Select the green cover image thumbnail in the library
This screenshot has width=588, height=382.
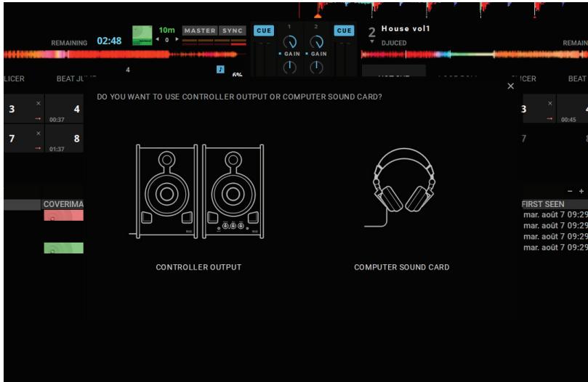click(x=64, y=248)
